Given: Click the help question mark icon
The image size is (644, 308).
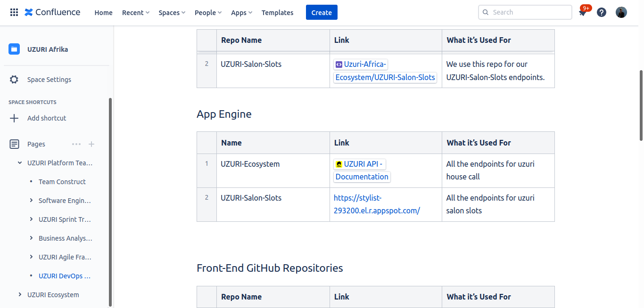Looking at the screenshot, I should point(601,12).
